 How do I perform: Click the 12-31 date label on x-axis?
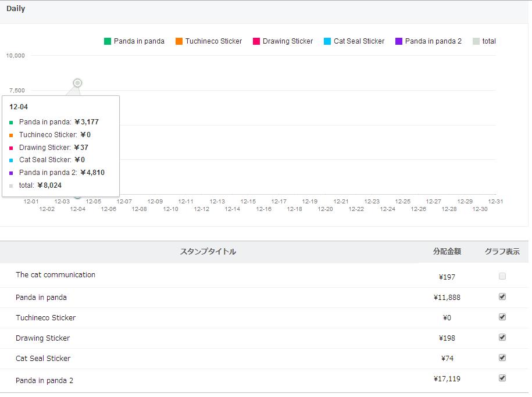coord(495,201)
